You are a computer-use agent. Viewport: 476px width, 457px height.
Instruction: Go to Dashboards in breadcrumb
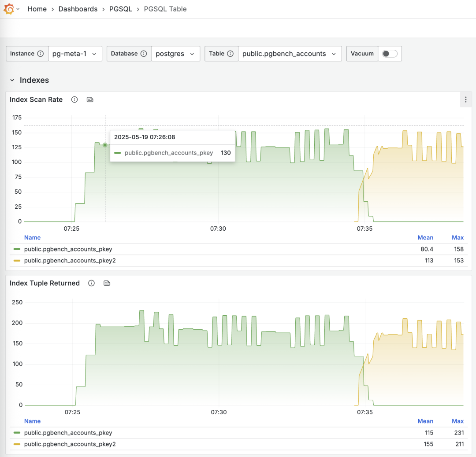[78, 9]
